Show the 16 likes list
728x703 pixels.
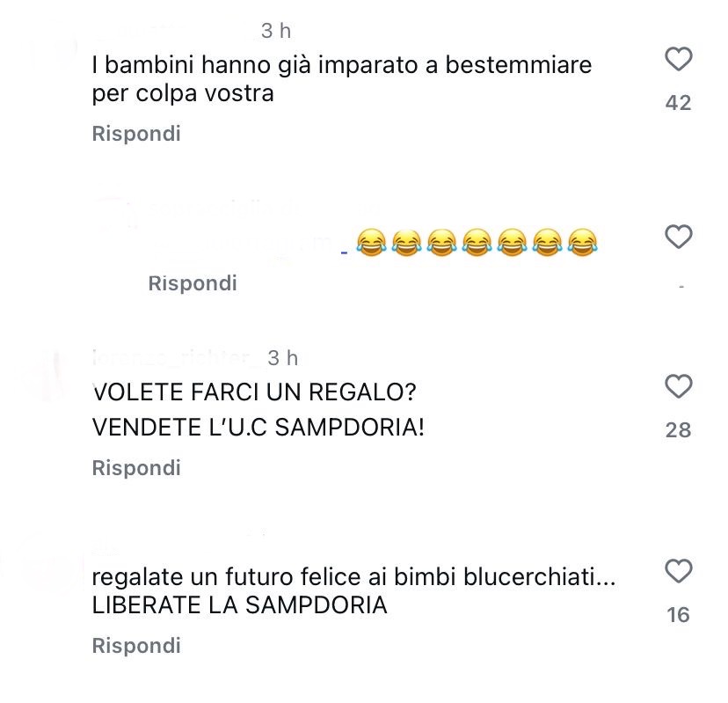coord(678,615)
